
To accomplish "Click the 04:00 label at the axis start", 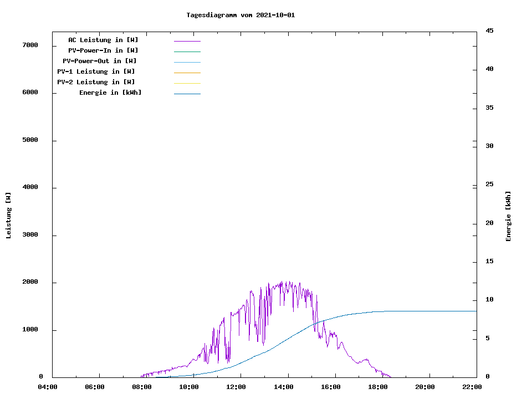I will pyautogui.click(x=47, y=387).
